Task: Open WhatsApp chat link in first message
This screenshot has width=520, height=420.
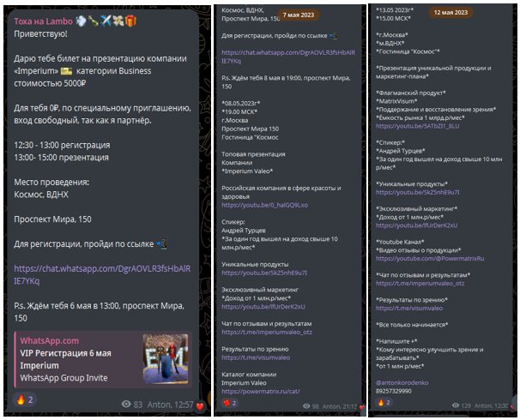Action: 102,274
